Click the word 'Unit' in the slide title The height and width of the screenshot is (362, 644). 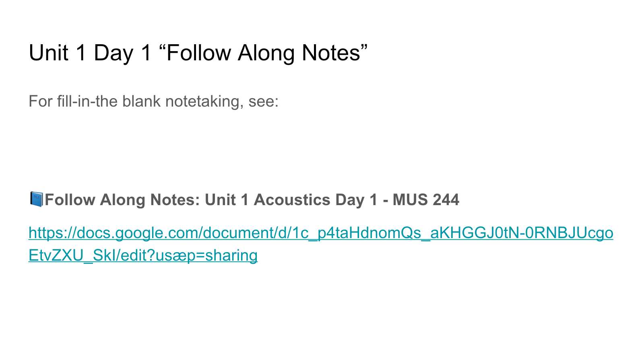[48, 53]
